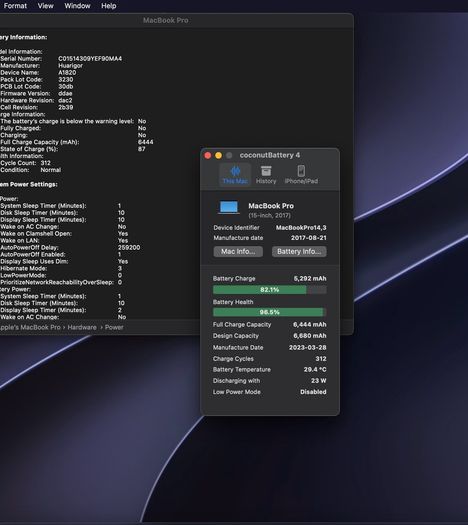
Task: Click the Cycle Count: 312 line
Action: (25, 163)
